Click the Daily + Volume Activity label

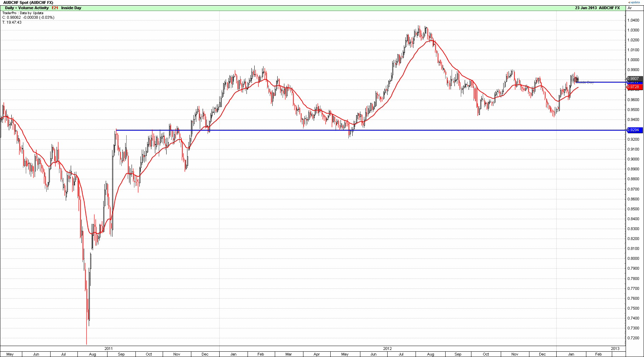27,8
